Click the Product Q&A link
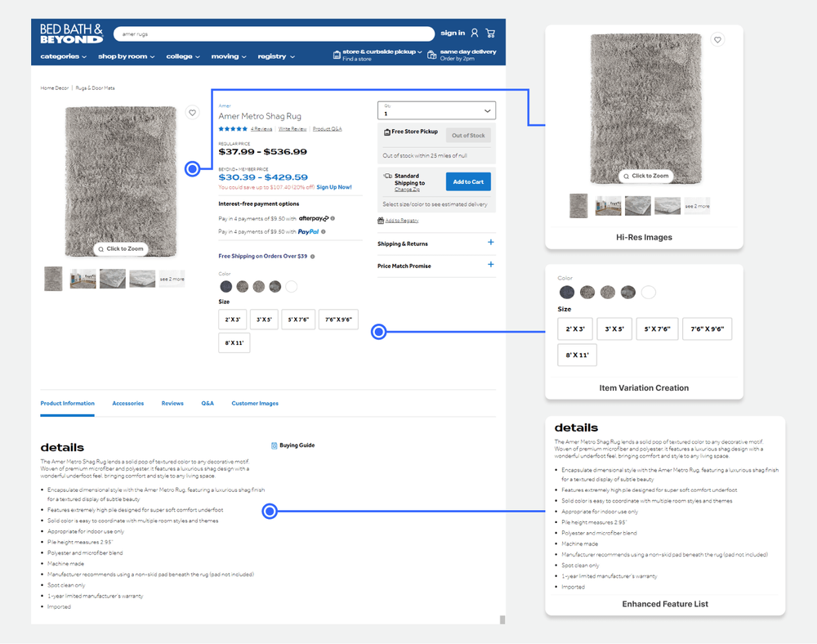Image resolution: width=817 pixels, height=644 pixels. pos(328,128)
